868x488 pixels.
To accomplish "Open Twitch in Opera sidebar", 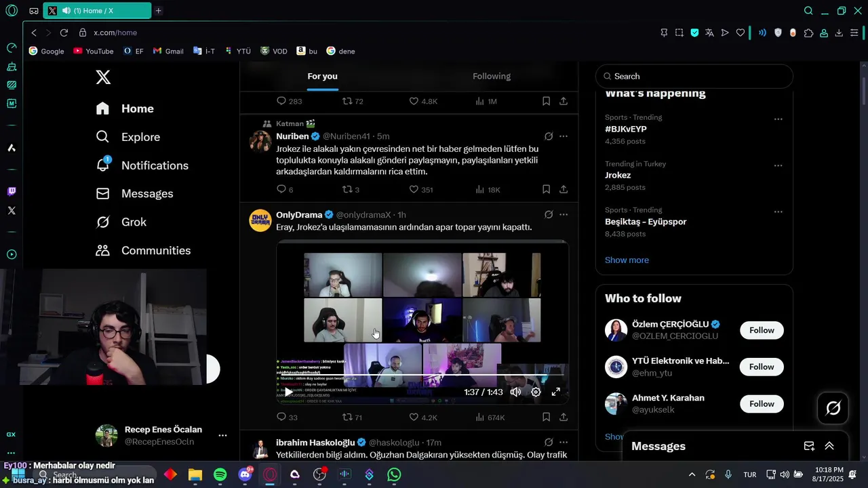I will (x=12, y=192).
